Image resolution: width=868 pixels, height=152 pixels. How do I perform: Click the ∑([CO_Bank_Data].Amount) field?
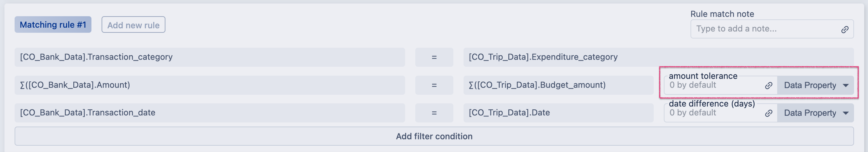[209, 85]
